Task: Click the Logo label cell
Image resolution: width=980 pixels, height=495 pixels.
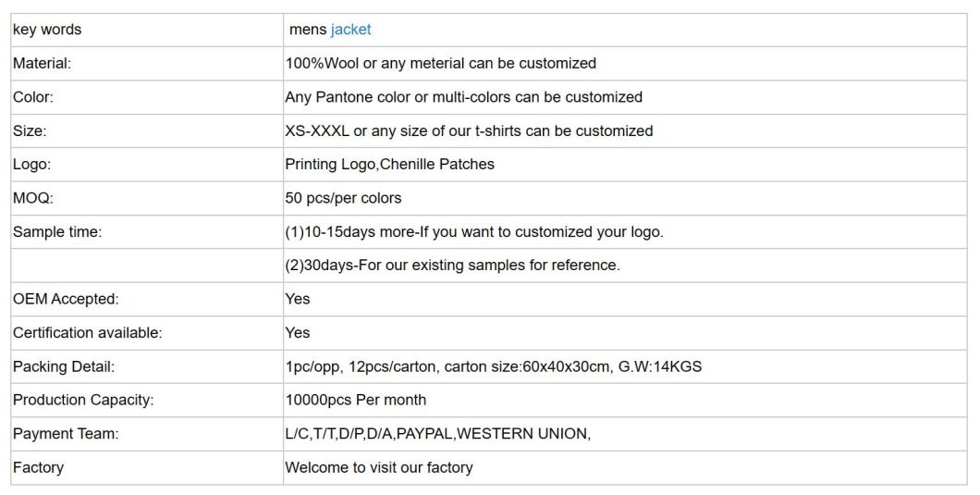Action: (147, 165)
